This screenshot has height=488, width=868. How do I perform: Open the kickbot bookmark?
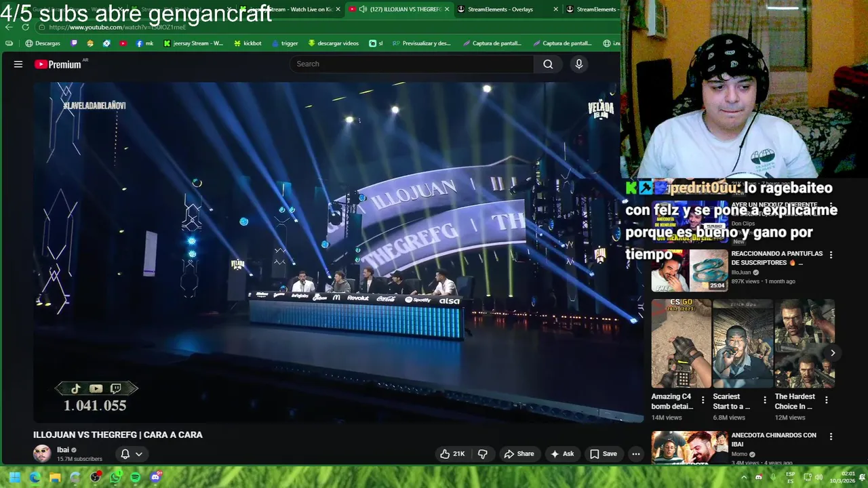coord(248,43)
